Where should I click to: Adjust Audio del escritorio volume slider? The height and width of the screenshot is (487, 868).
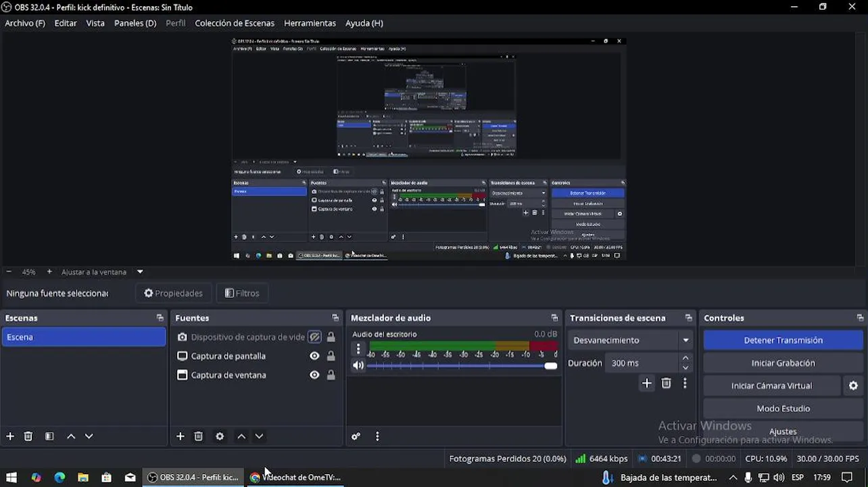462,366
